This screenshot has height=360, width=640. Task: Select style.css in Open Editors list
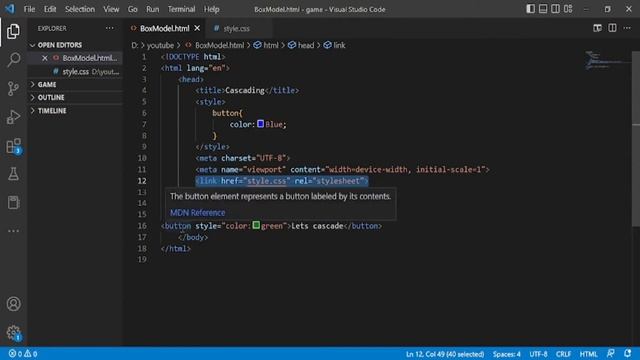(76, 71)
